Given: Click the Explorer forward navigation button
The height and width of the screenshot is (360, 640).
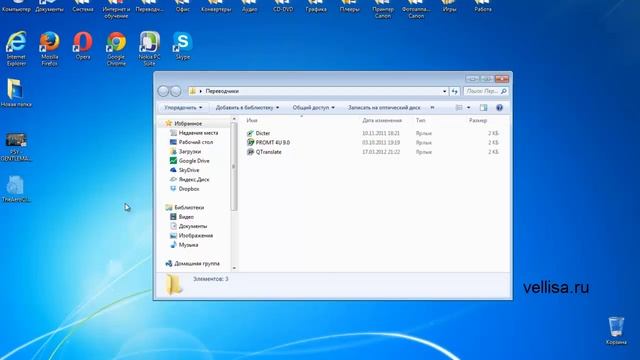Looking at the screenshot, I should [176, 91].
